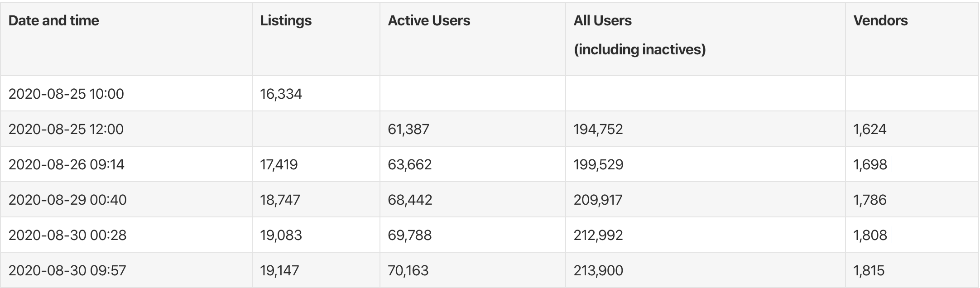Click active users value 68,442
The width and height of the screenshot is (980, 288).
pos(410,200)
